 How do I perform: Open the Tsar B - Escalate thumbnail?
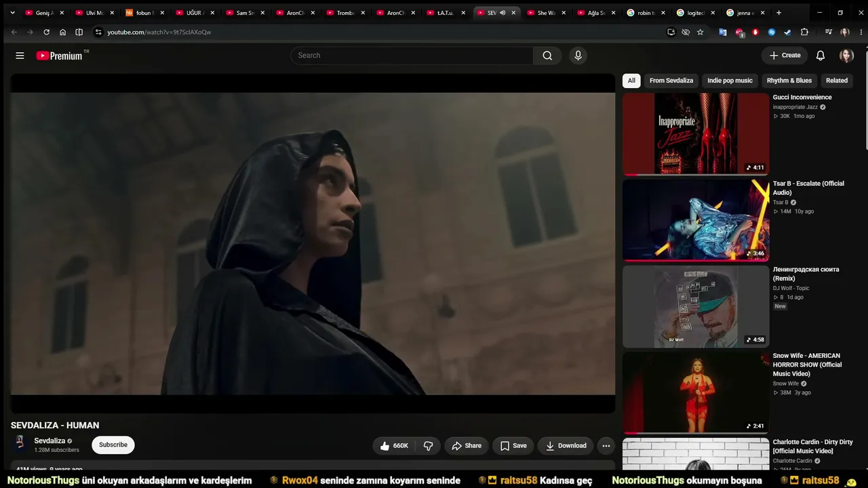(696, 220)
